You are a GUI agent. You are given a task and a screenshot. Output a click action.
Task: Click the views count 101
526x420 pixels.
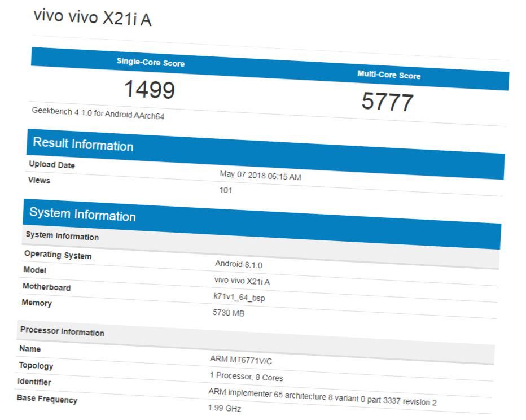(226, 190)
